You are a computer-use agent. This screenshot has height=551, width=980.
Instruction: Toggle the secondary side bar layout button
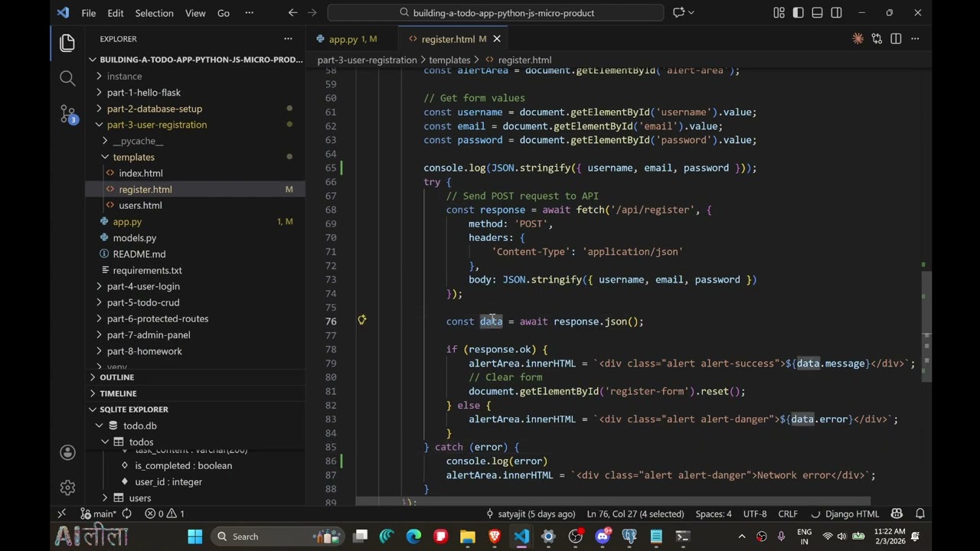click(836, 13)
